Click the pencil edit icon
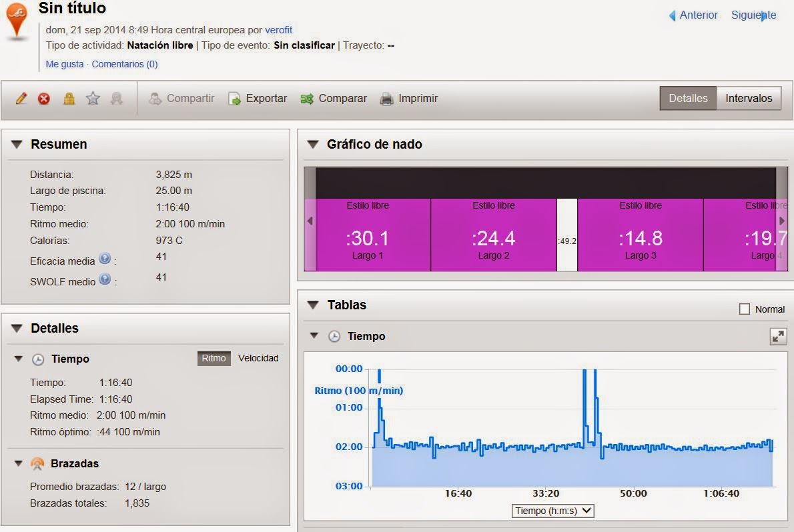 (x=21, y=98)
